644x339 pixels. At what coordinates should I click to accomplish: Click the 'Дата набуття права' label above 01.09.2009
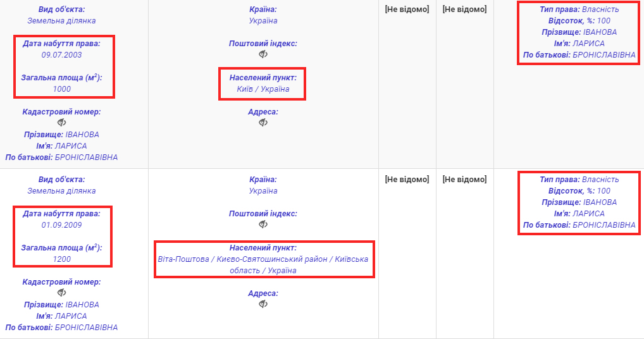point(61,213)
